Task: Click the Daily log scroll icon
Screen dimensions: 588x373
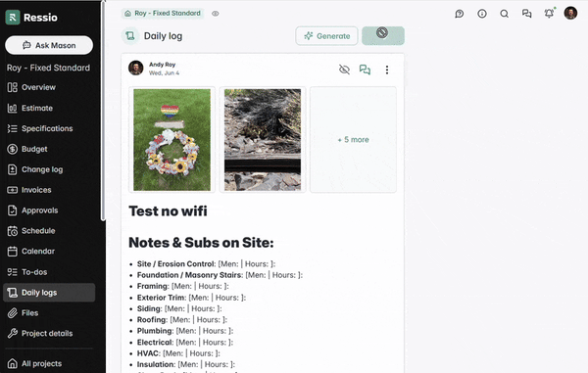Action: (x=130, y=36)
